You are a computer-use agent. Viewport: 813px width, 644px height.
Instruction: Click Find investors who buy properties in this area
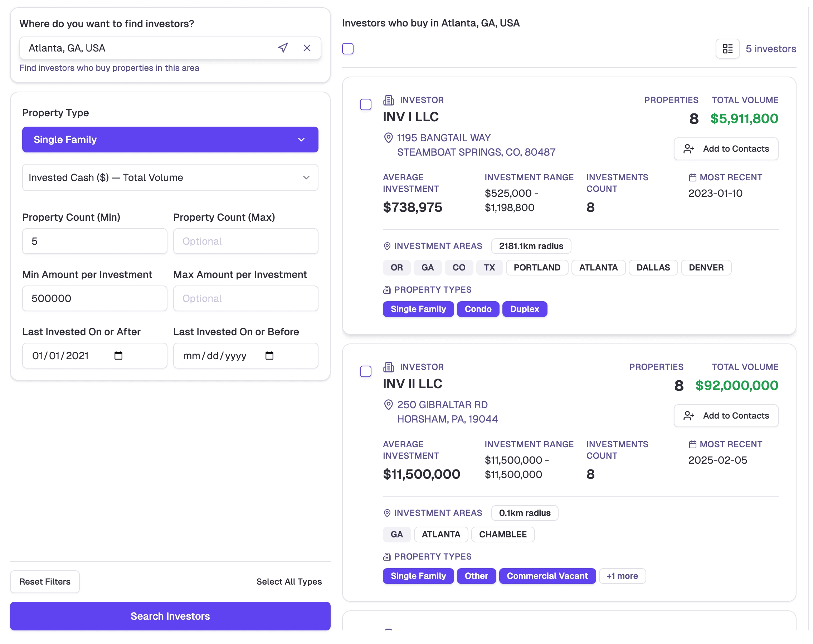pyautogui.click(x=110, y=68)
